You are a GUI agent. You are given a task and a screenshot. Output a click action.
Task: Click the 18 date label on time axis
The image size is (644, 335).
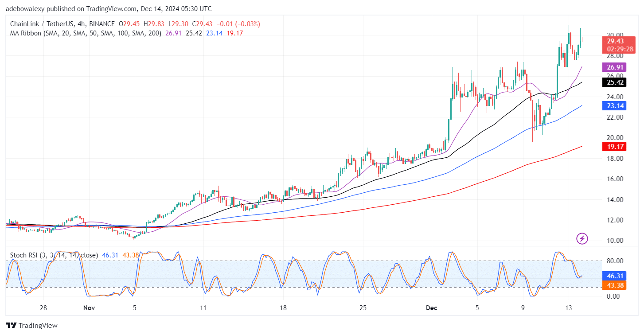(283, 308)
